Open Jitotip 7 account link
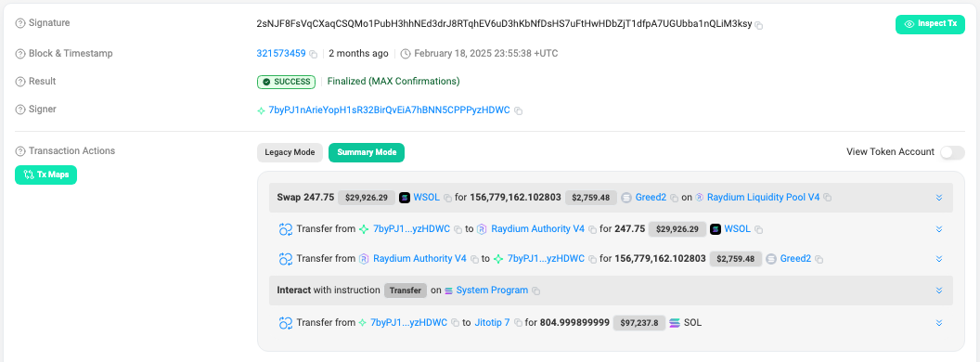Screen dimensions: 980x362 pyautogui.click(x=492, y=323)
